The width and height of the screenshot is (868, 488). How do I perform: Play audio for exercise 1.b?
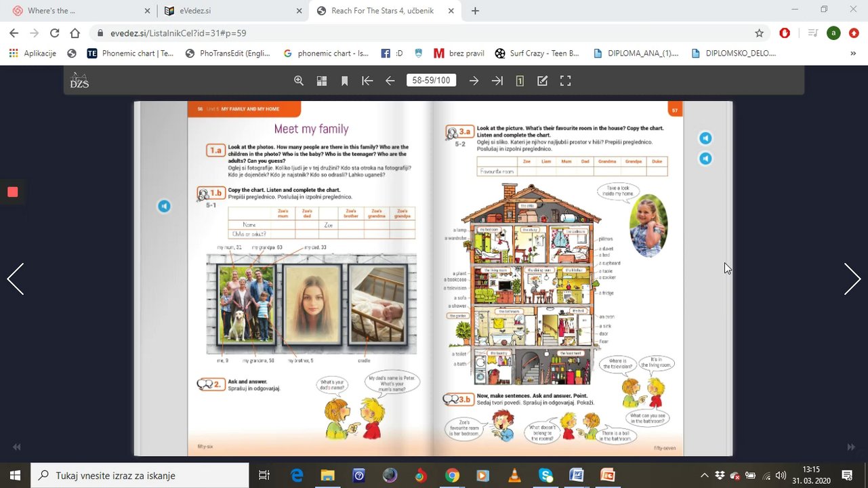pos(164,206)
